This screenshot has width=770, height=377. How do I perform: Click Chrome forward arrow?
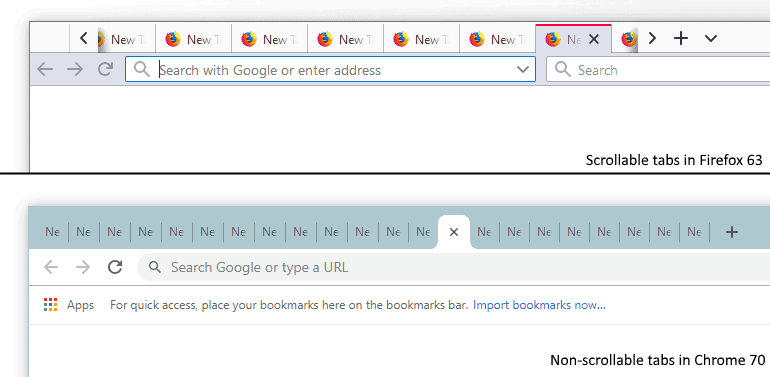tap(83, 267)
